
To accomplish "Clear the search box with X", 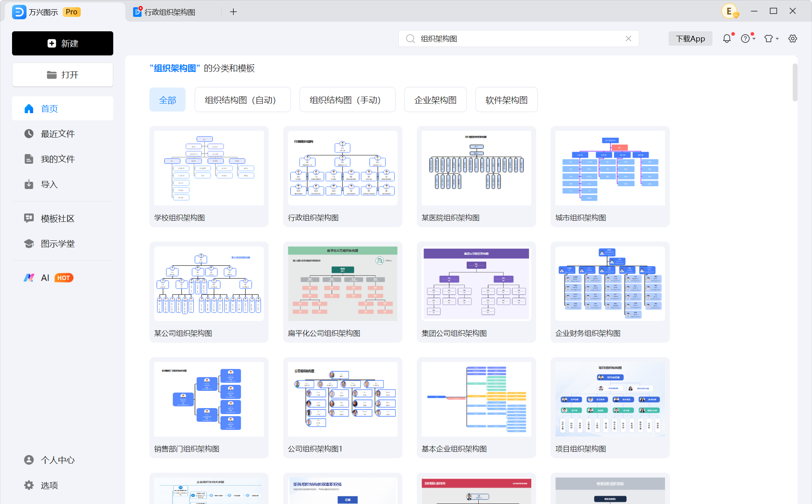I will pyautogui.click(x=628, y=39).
